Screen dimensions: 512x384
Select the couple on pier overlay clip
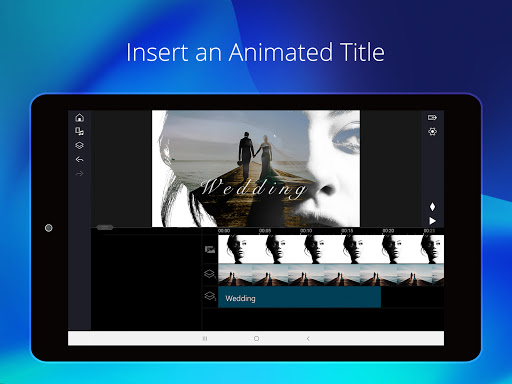click(x=331, y=275)
